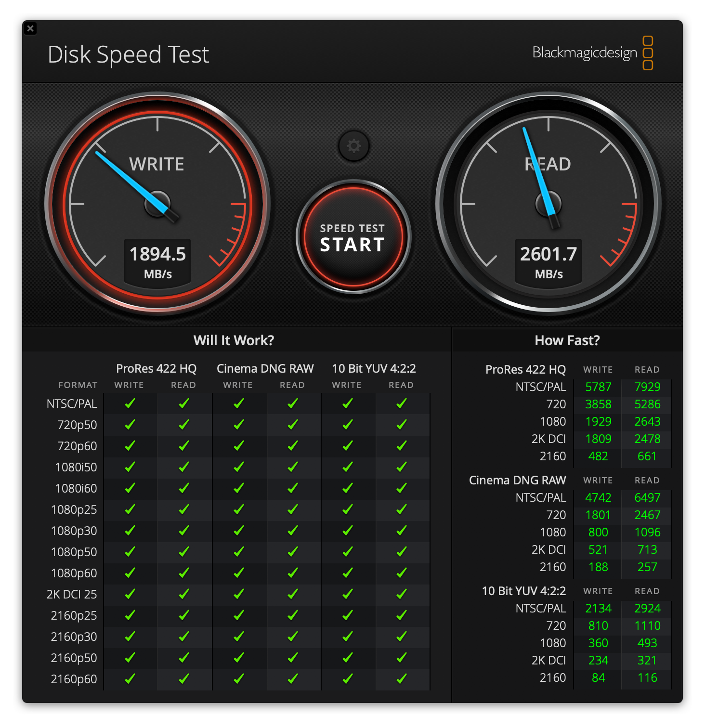Click the 2K DCI 25 format row label
This screenshot has width=705, height=728.
coord(72,594)
